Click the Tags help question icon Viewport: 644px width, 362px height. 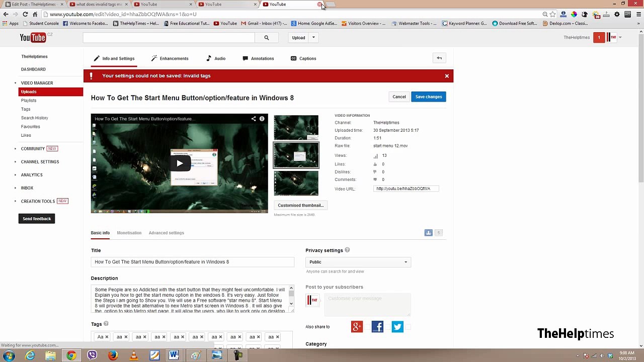106,324
